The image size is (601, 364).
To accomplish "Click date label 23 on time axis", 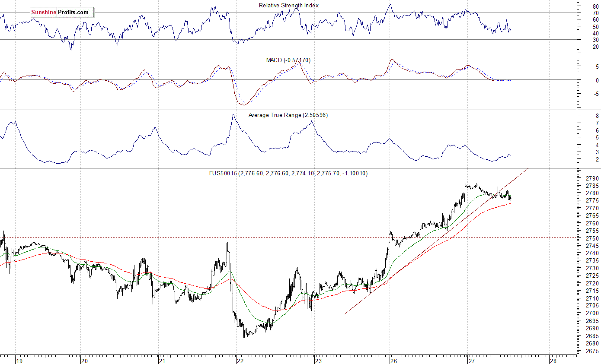I will click(318, 361).
